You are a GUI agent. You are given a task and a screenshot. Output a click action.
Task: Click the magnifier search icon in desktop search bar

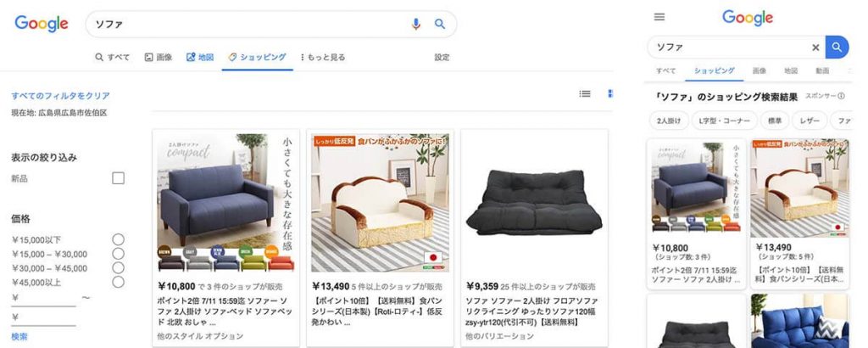(440, 24)
